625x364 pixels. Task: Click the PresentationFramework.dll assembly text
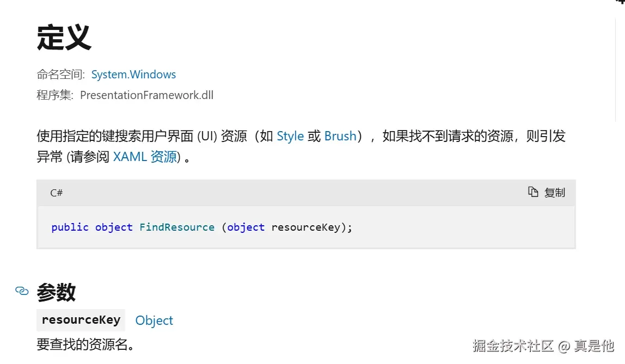pyautogui.click(x=146, y=95)
